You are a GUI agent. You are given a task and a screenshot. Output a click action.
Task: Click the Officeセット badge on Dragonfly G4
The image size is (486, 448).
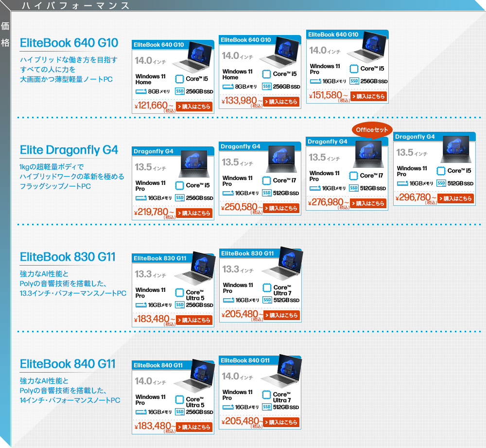(x=372, y=130)
